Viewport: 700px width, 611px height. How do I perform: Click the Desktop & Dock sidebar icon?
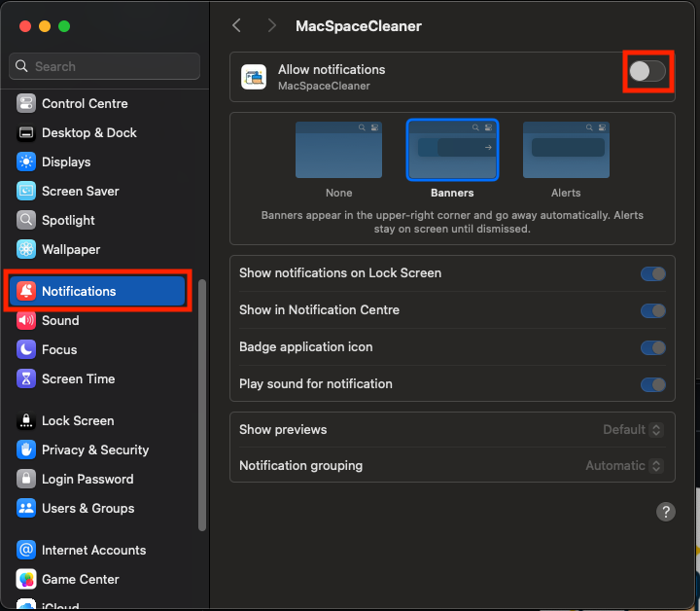coord(26,132)
